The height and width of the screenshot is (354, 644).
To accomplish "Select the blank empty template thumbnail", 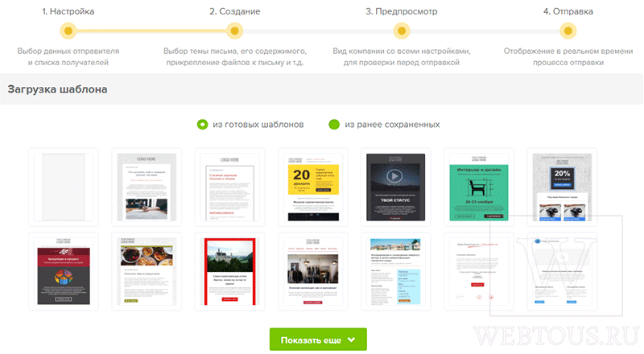I will (x=64, y=187).
